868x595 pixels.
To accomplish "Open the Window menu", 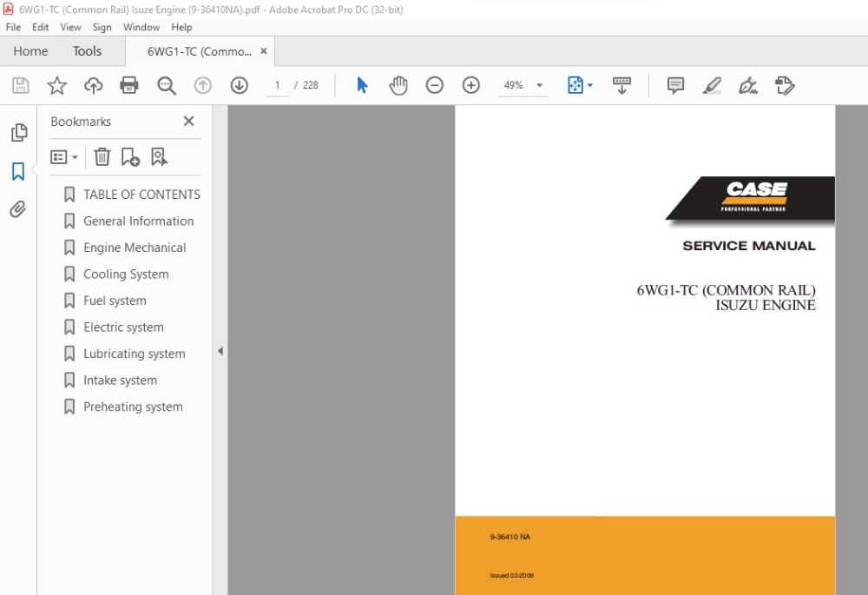I will click(141, 27).
